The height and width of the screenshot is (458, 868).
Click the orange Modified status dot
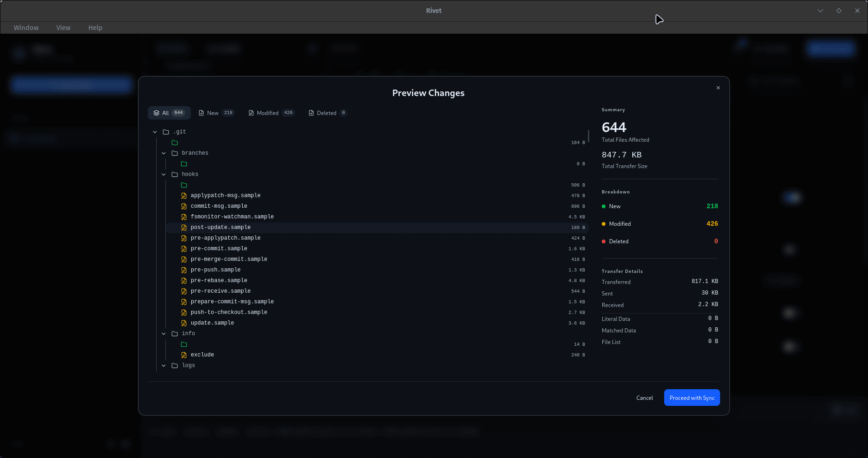click(604, 224)
